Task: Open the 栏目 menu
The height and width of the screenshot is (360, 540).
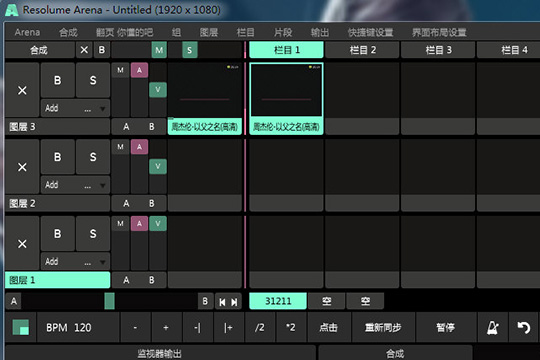Action: (x=246, y=32)
